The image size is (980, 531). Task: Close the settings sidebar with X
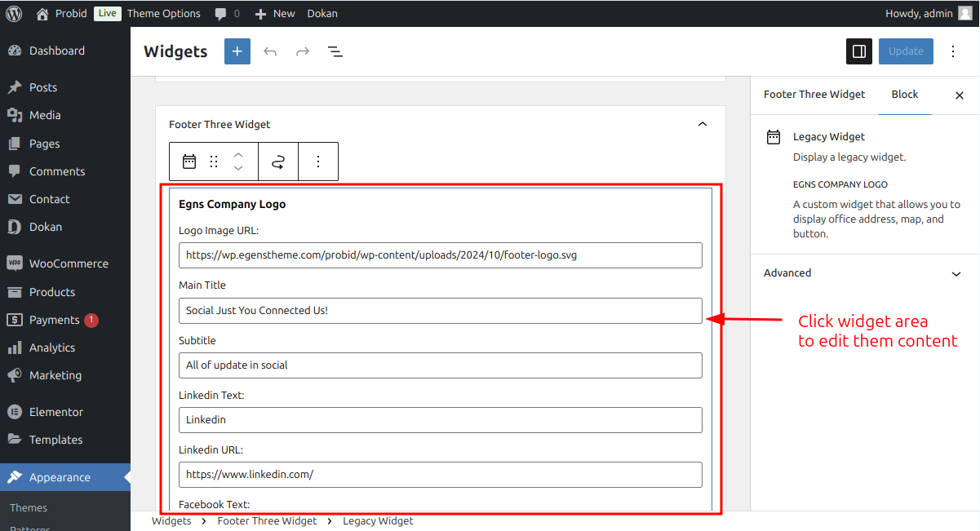click(960, 95)
